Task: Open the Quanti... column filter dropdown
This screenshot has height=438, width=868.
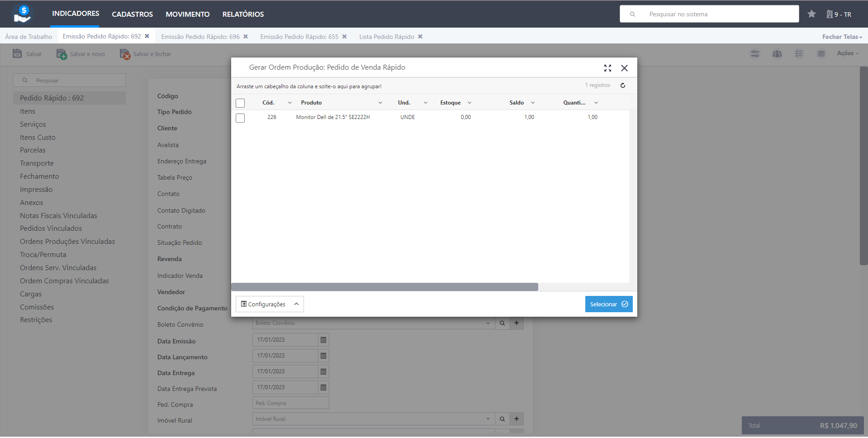Action: pyautogui.click(x=596, y=103)
